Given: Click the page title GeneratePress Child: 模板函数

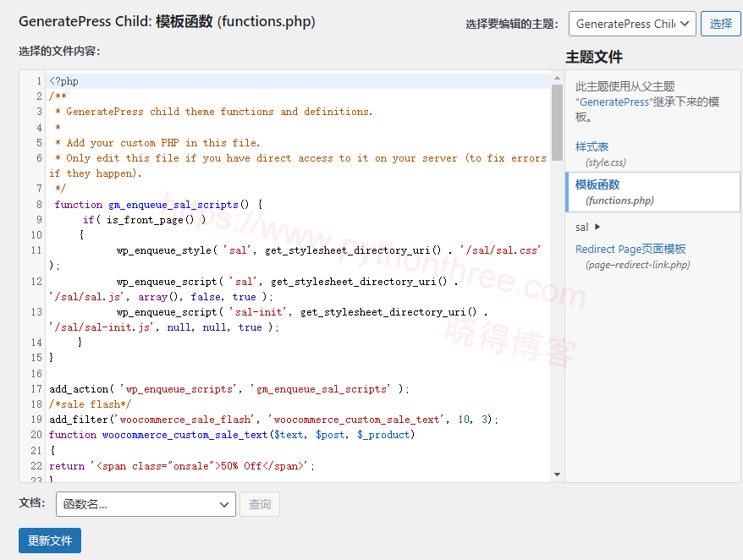Looking at the screenshot, I should coord(167,21).
